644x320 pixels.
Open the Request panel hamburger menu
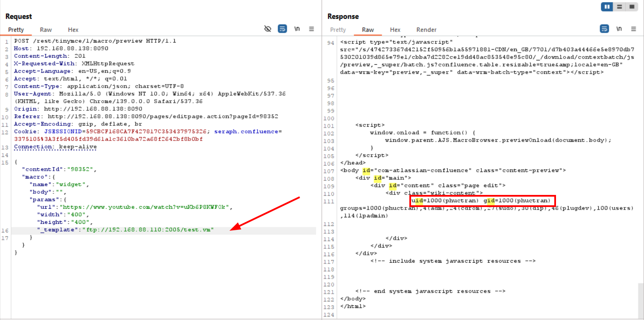coord(311,29)
